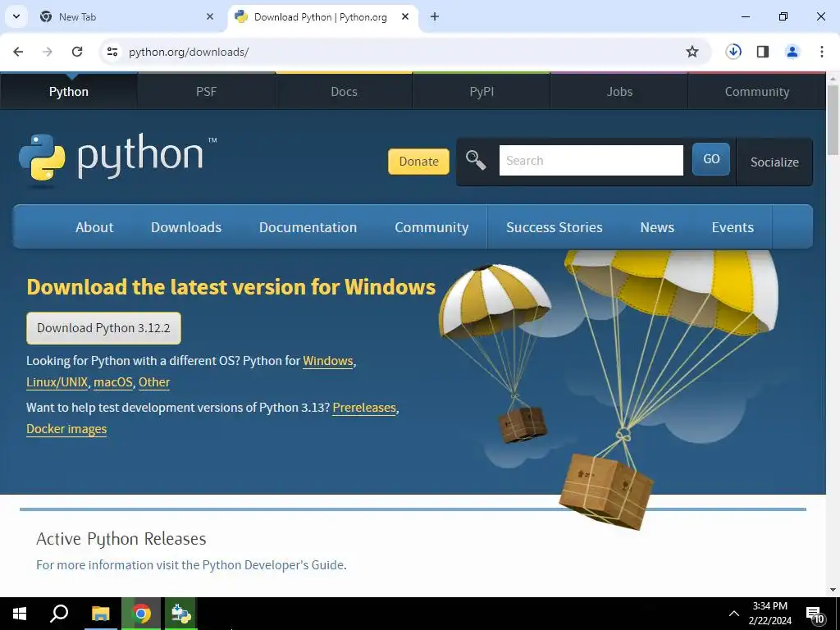
Task: Click the address bar URL
Action: pos(189,52)
